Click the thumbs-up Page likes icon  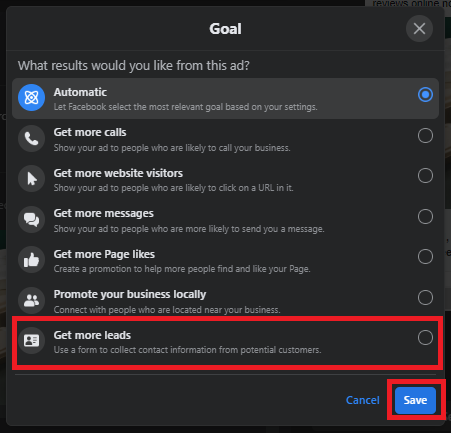click(31, 260)
